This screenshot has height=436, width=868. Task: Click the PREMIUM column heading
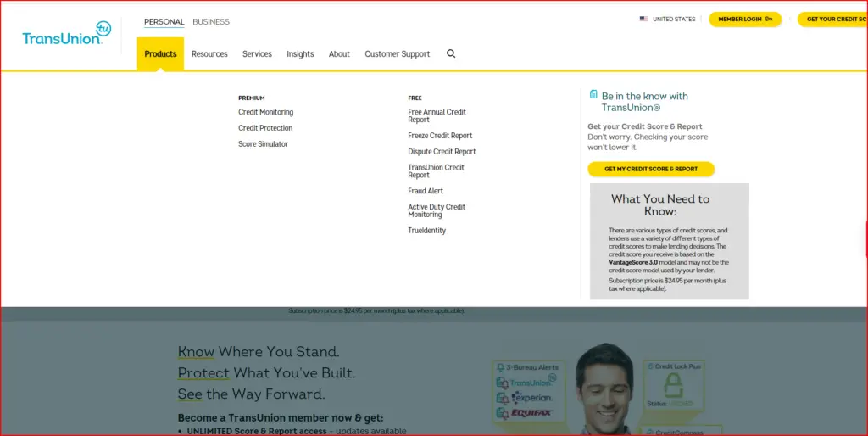click(251, 98)
